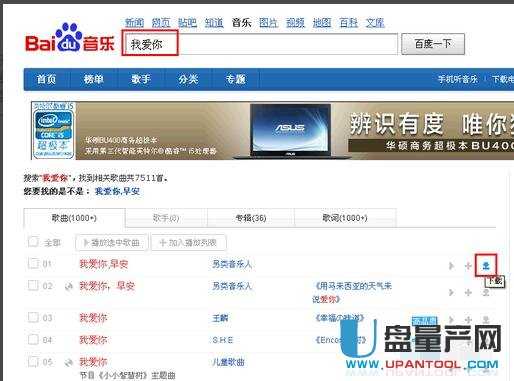The width and height of the screenshot is (514, 381).
Task: Go to the 图片 link at top
Action: click(269, 23)
